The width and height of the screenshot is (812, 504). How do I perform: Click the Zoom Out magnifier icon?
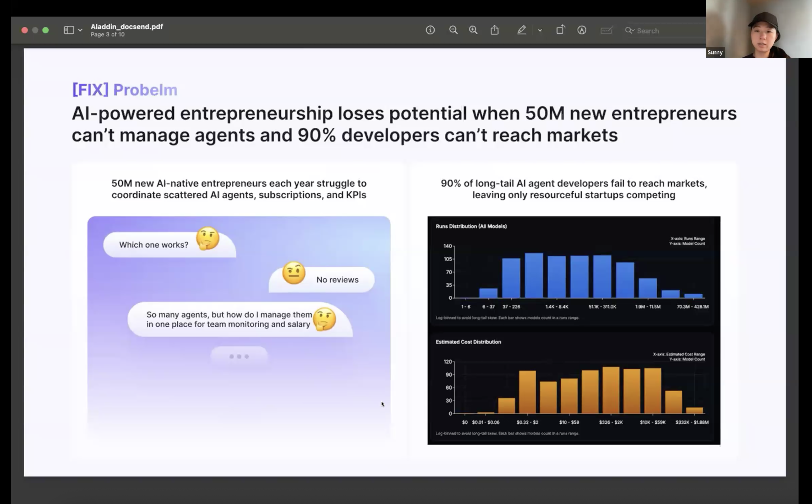tap(453, 30)
